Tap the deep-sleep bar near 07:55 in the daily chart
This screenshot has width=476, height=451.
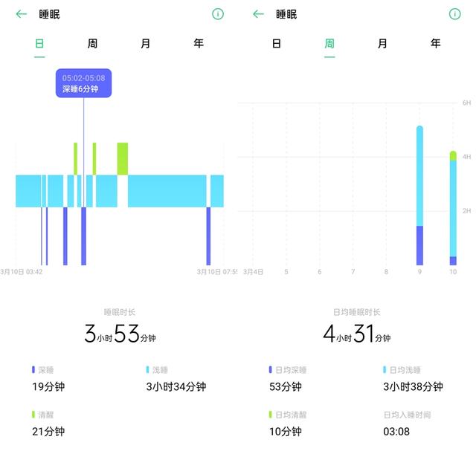point(208,236)
